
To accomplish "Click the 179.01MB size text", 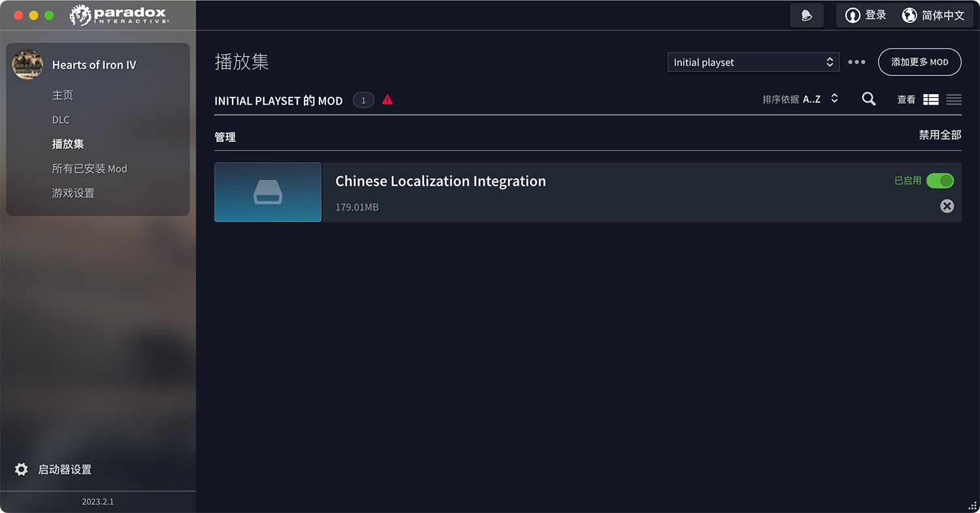I will (x=357, y=207).
